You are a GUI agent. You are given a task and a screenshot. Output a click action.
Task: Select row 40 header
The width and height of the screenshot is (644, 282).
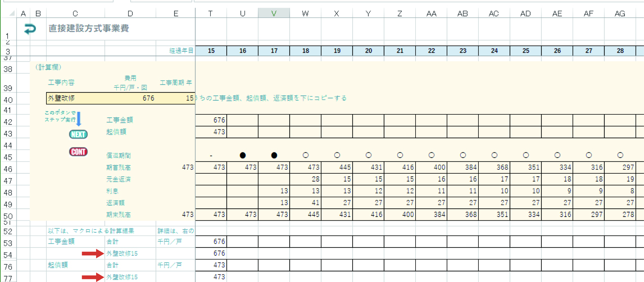8,100
